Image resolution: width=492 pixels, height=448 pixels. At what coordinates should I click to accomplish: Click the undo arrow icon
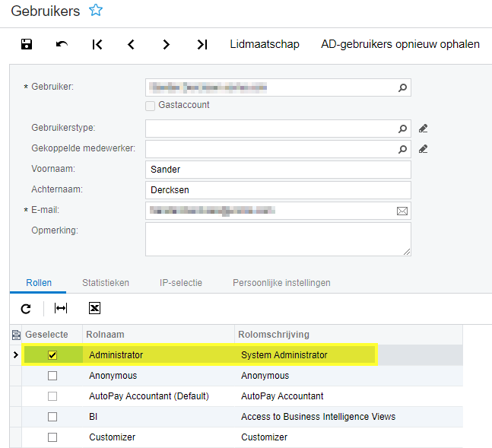(62, 44)
